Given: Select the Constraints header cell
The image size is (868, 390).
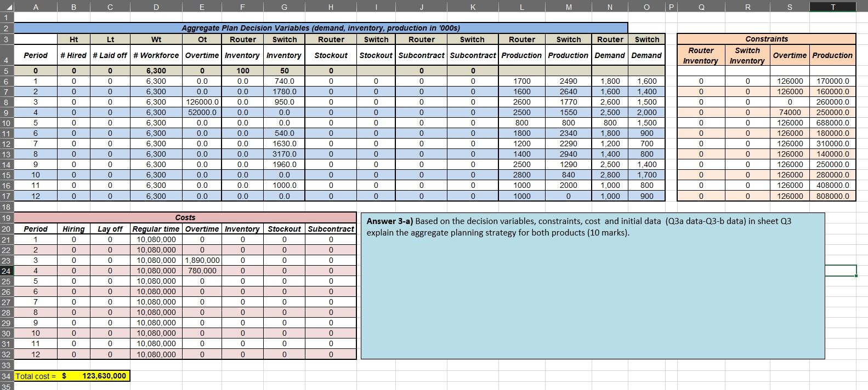Looking at the screenshot, I should pyautogui.click(x=767, y=39).
